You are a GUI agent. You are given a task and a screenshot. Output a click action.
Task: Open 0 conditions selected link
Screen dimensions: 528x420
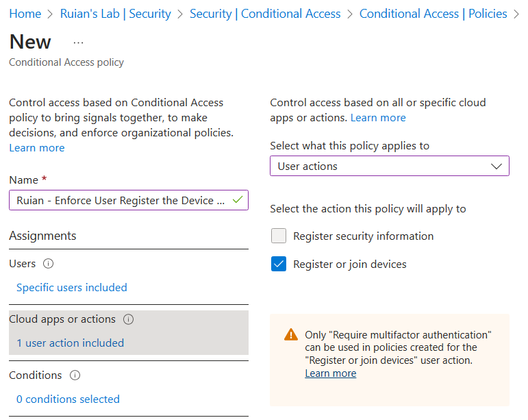[x=68, y=399]
